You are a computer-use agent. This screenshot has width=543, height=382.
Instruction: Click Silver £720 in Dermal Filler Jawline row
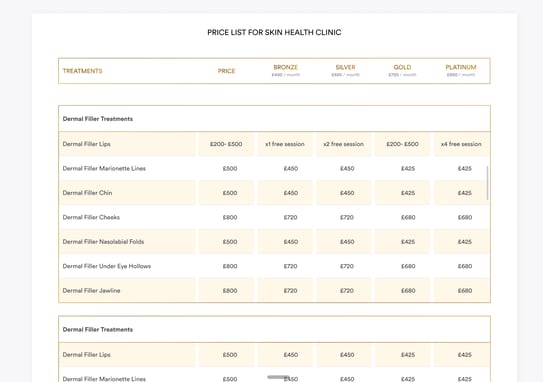347,291
